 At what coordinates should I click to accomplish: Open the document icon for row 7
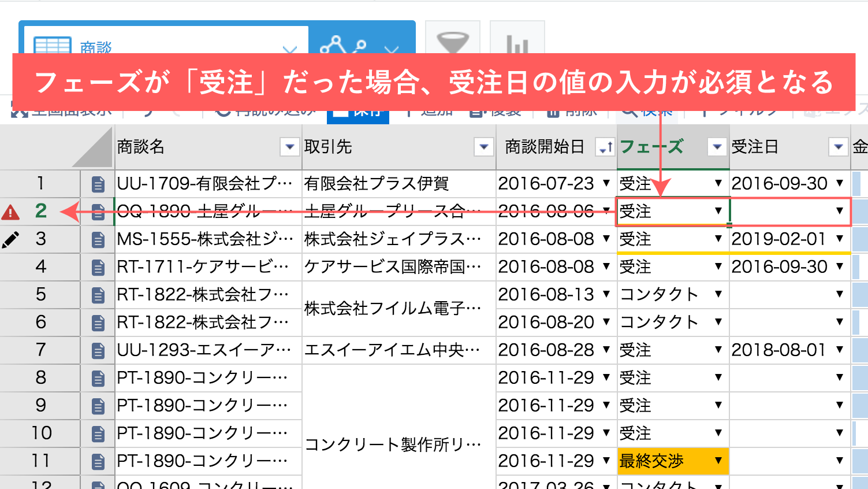click(98, 351)
